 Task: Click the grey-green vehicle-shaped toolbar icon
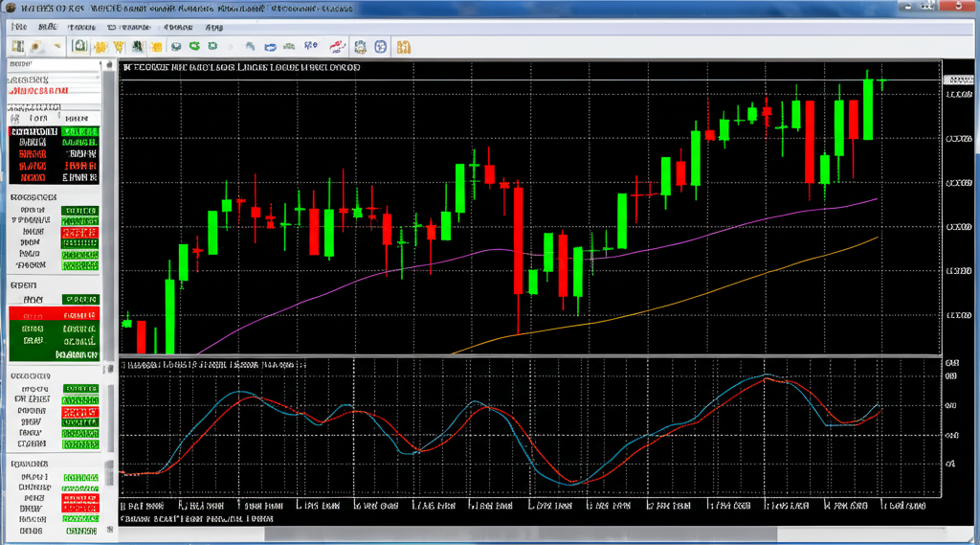pos(289,47)
